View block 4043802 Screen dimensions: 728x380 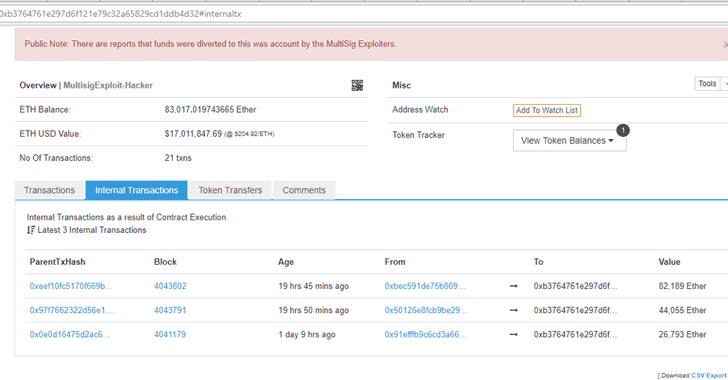click(170, 286)
